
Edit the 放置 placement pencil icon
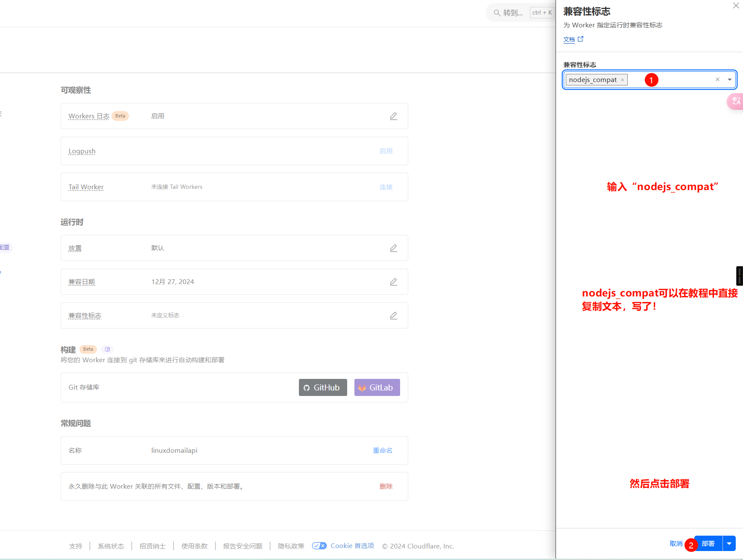[393, 248]
